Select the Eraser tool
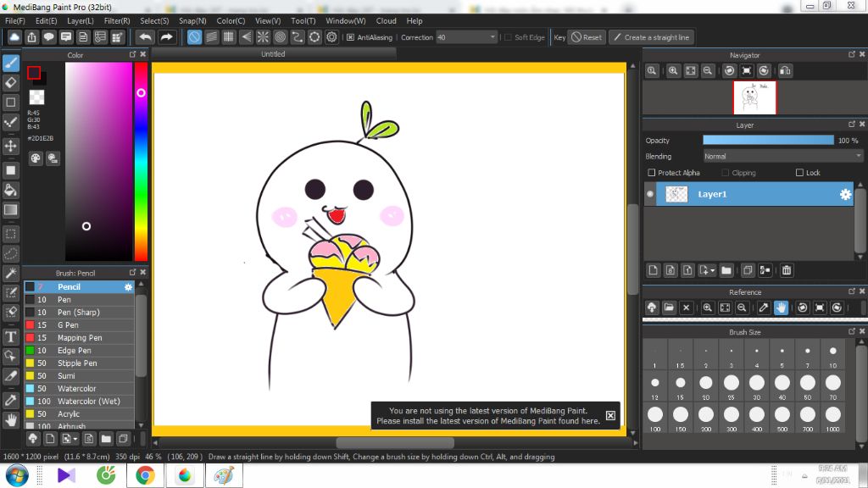The height and width of the screenshot is (488, 868). (11, 83)
